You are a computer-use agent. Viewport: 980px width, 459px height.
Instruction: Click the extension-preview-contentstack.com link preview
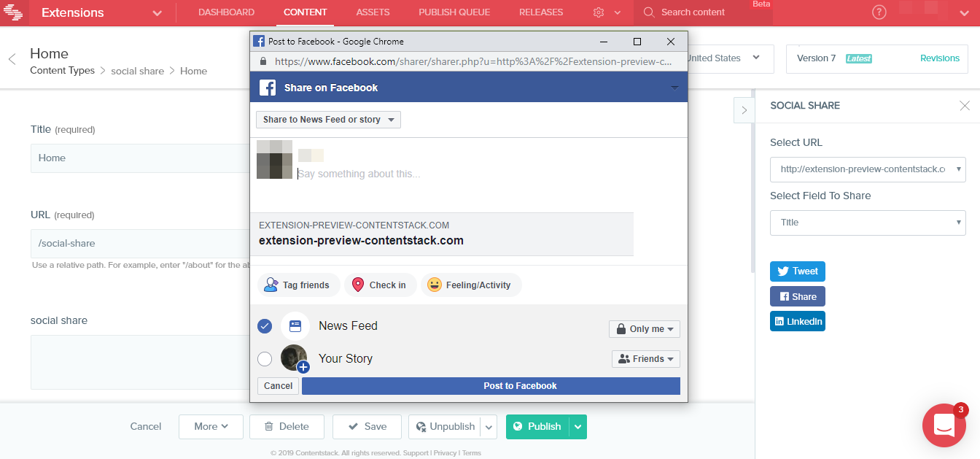coord(442,234)
